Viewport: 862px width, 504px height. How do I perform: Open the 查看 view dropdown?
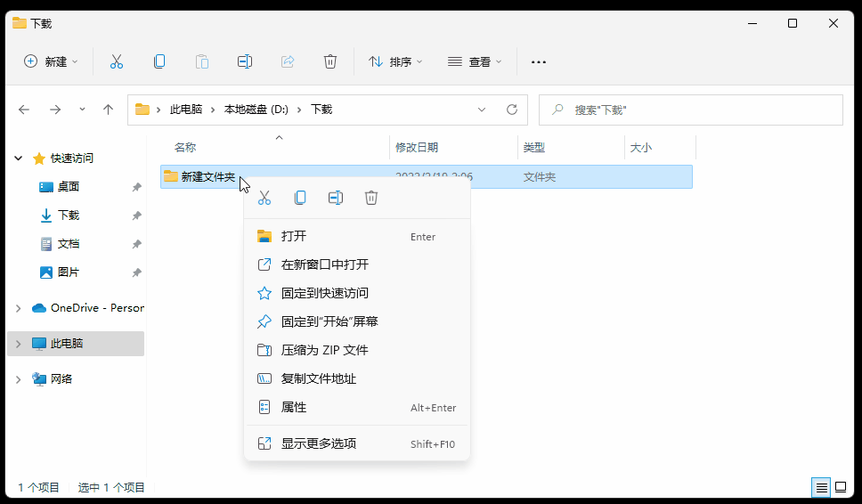coord(475,61)
